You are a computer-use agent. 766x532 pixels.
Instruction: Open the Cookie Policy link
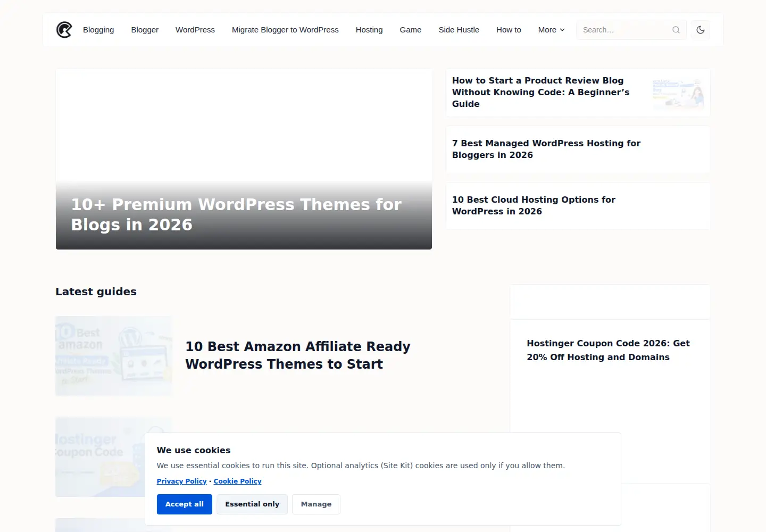click(237, 481)
